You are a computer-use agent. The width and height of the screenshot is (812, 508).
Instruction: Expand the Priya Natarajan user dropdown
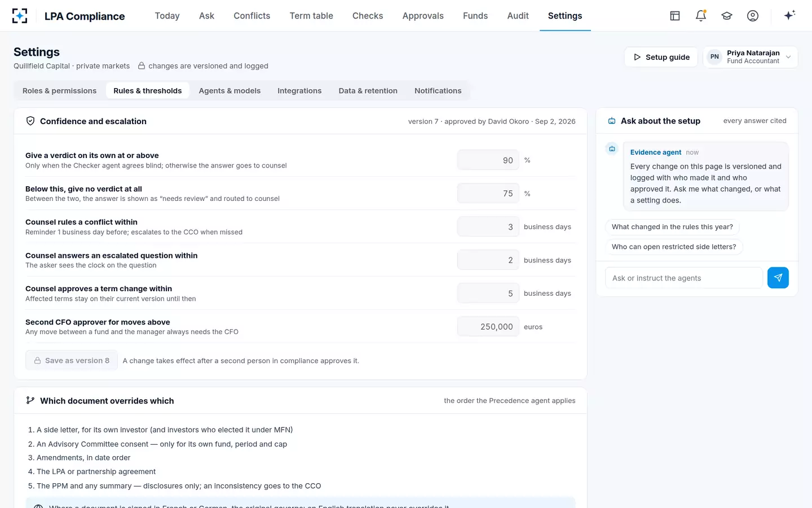pos(750,57)
